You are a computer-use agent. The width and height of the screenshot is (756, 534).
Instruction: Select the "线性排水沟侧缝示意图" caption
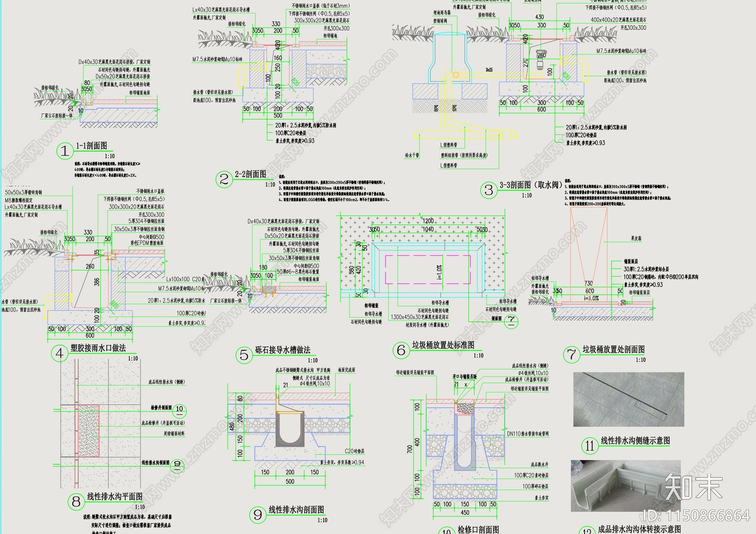click(x=636, y=441)
